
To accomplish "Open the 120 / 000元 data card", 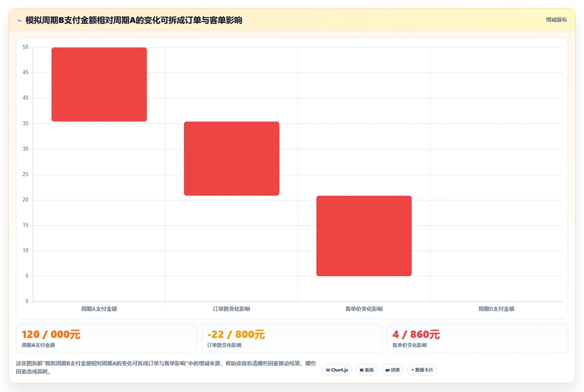I will 106,338.
